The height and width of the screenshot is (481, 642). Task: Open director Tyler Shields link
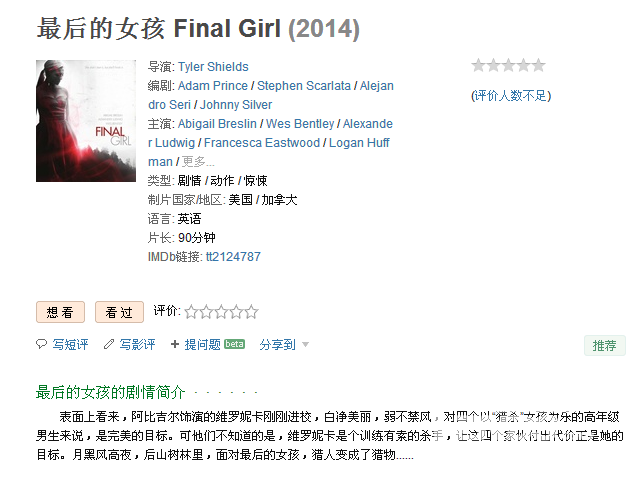[x=213, y=67]
